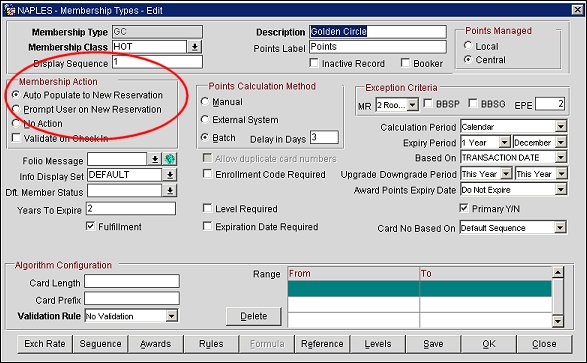Check Enrollment Code Required
This screenshot has width=587, height=363.
coord(207,174)
